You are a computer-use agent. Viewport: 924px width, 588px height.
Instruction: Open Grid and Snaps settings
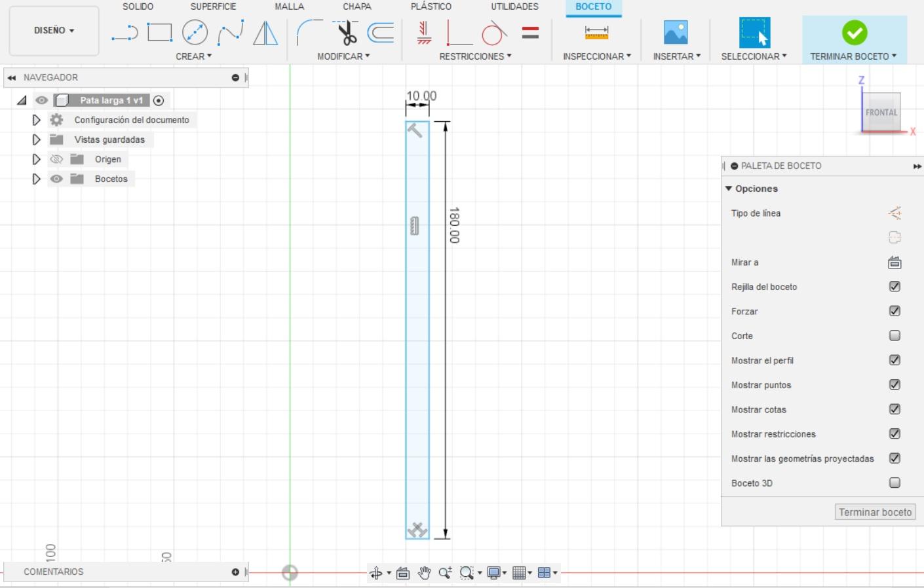click(519, 573)
